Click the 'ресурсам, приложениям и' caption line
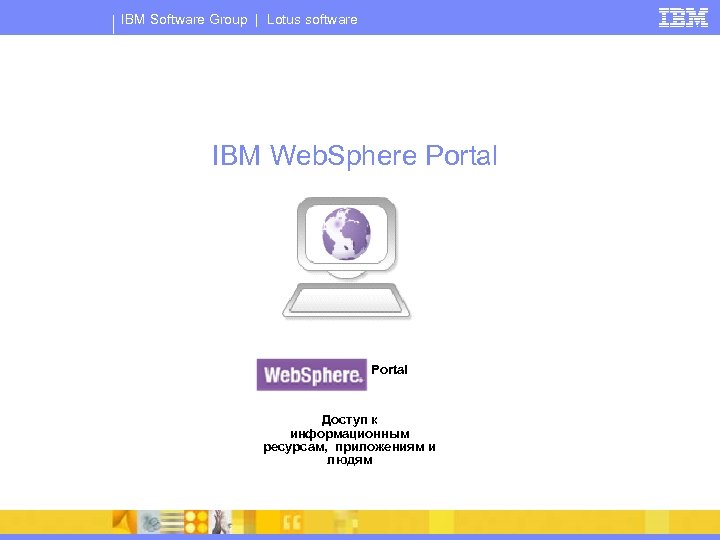Screen dimensions: 720x540 point(349,447)
